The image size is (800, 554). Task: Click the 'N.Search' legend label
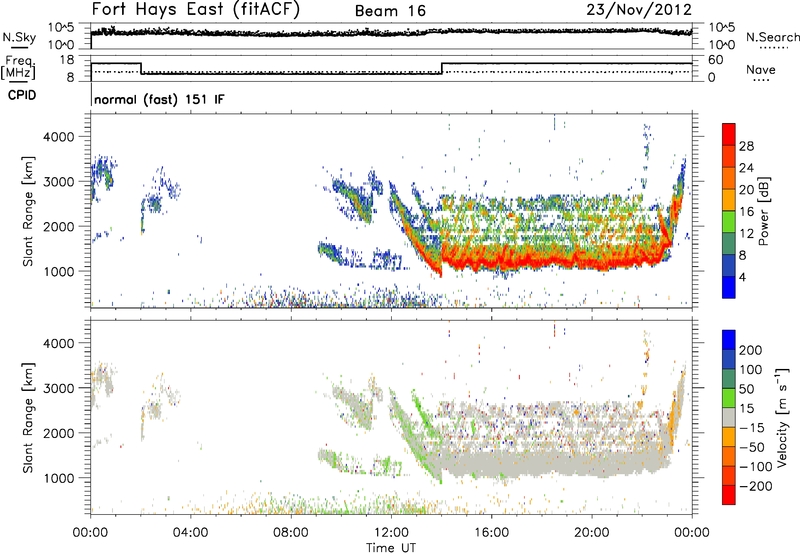(772, 37)
